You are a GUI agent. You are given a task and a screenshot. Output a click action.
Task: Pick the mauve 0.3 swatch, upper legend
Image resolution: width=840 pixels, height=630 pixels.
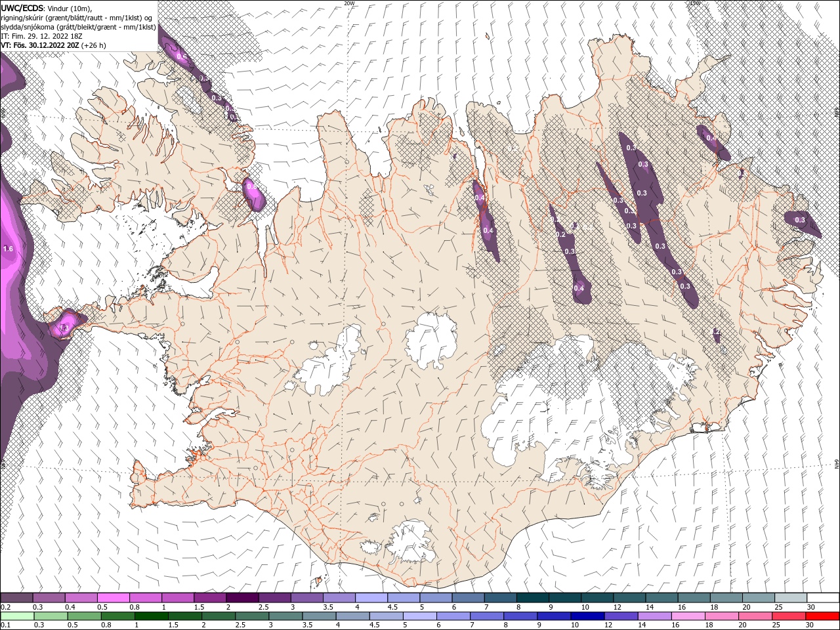point(49,598)
